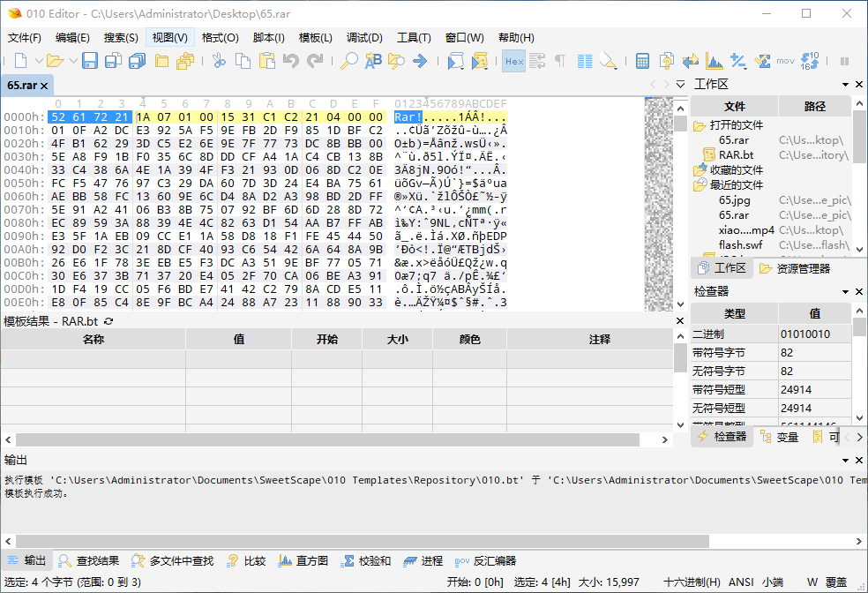868x593 pixels.
Task: Save the file with the floppy icon
Action: 90,60
